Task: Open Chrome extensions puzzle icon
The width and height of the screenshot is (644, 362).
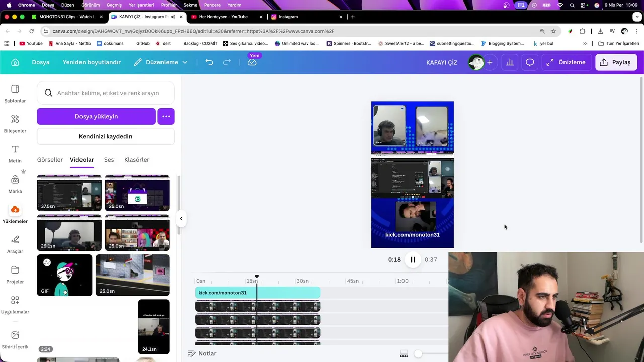Action: click(583, 31)
